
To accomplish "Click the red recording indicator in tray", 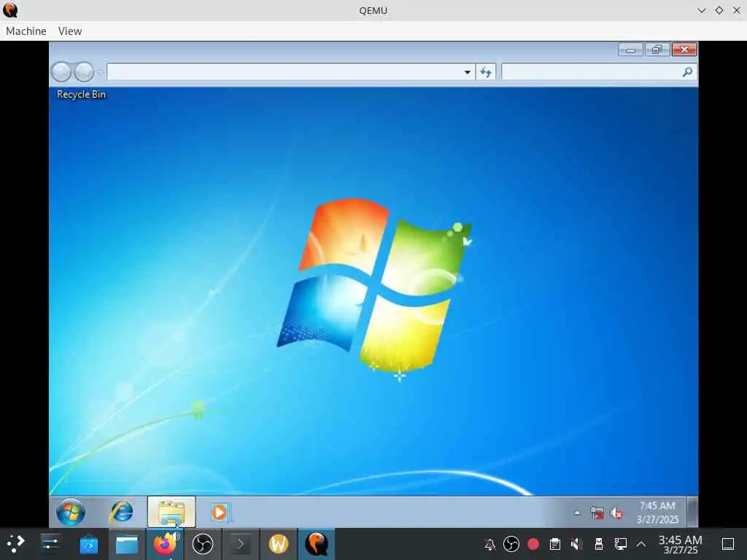I will pyautogui.click(x=533, y=544).
